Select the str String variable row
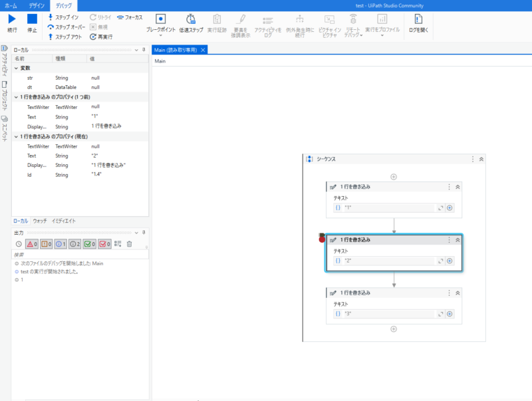Image resolution: width=532 pixels, height=401 pixels. click(x=80, y=78)
